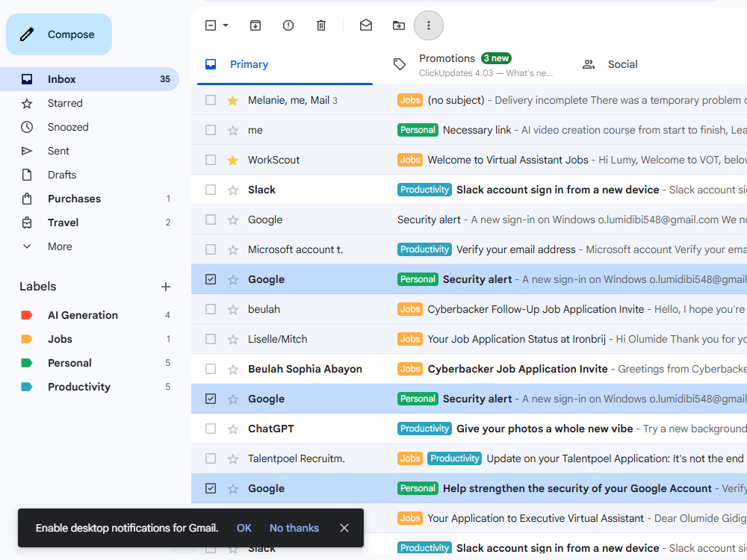
Task: Check the Talentpoel Recruitm. email checkbox
Action: coord(211,458)
